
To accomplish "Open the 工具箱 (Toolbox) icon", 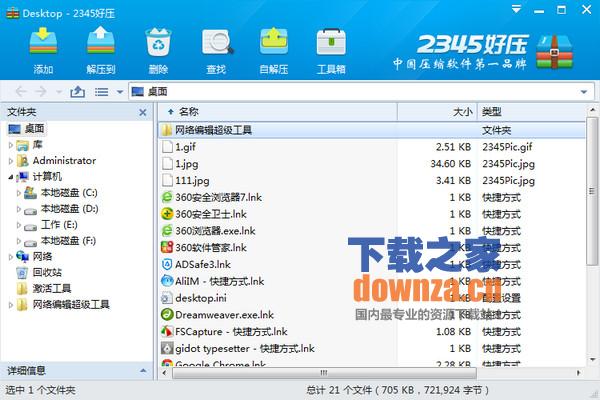I will click(x=331, y=42).
